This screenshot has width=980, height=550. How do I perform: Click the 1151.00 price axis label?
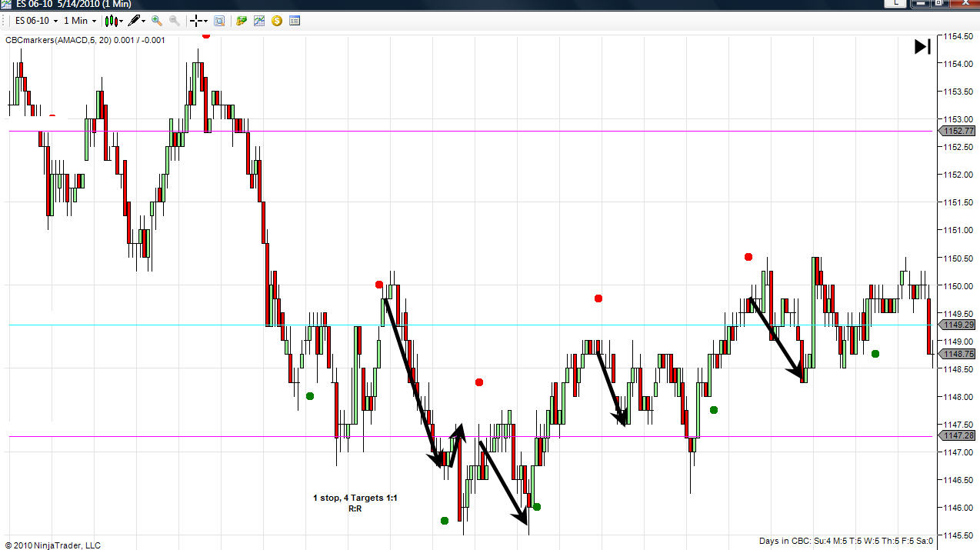coord(958,230)
